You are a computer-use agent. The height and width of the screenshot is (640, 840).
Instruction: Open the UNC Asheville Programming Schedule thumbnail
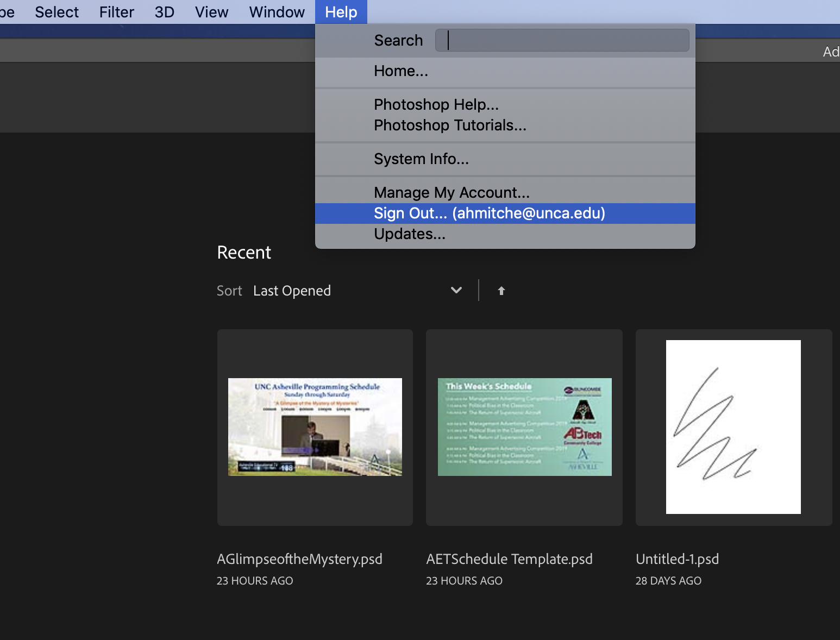[x=315, y=427]
